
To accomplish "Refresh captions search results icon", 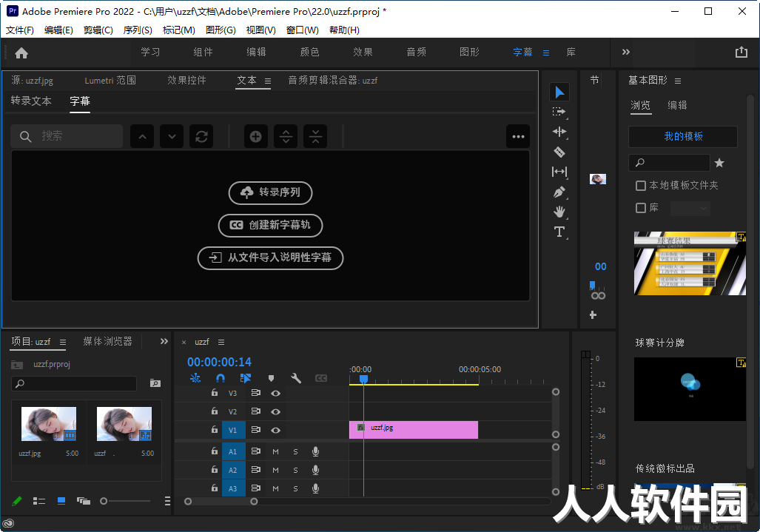I will [201, 137].
